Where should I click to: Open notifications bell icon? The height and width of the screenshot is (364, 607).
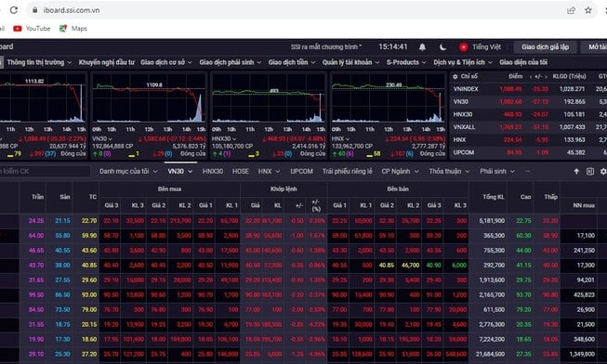(422, 46)
